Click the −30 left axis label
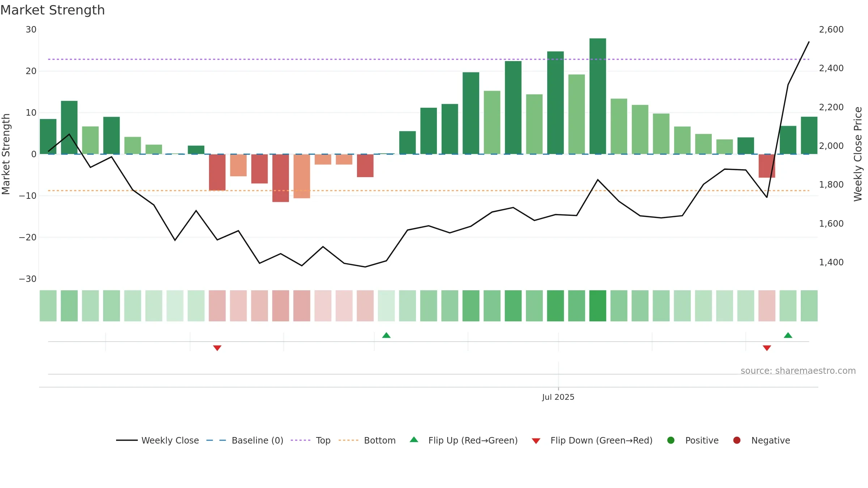868x488 pixels. pos(28,279)
